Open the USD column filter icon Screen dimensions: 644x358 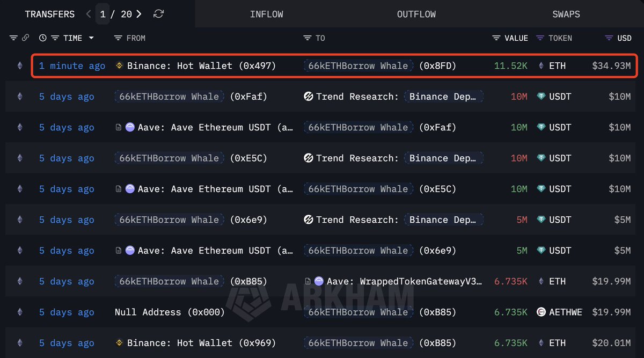(609, 38)
